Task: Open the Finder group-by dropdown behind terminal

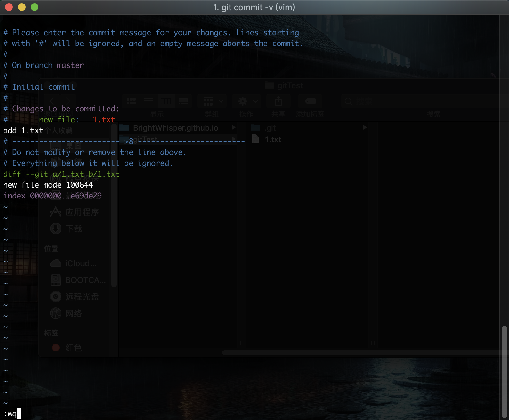Action: (212, 101)
